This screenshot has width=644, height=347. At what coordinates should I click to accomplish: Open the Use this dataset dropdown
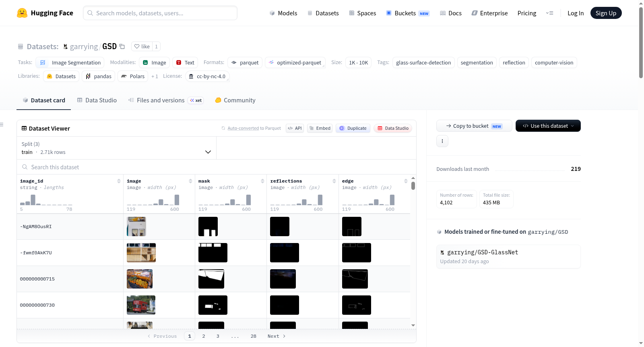pos(548,126)
